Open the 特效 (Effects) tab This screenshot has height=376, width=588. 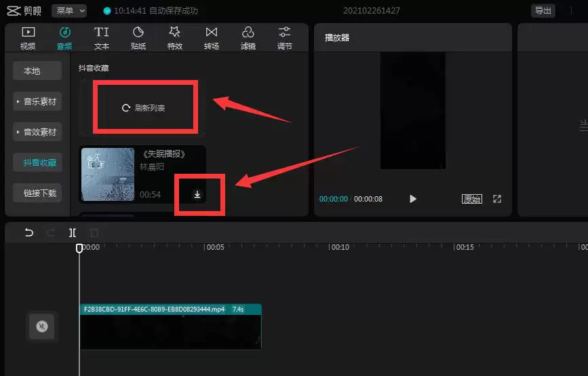175,38
